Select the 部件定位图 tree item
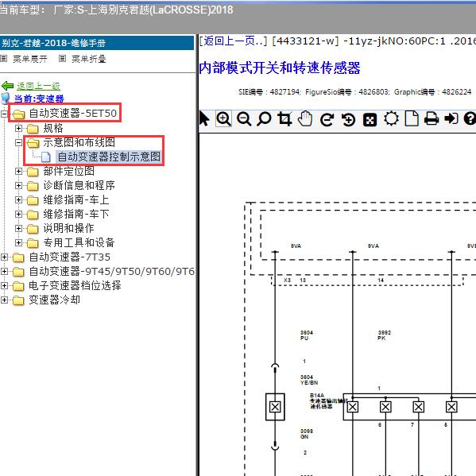476x476 pixels. point(68,171)
